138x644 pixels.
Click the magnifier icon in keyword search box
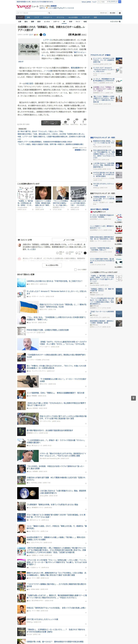tap(49, 13)
